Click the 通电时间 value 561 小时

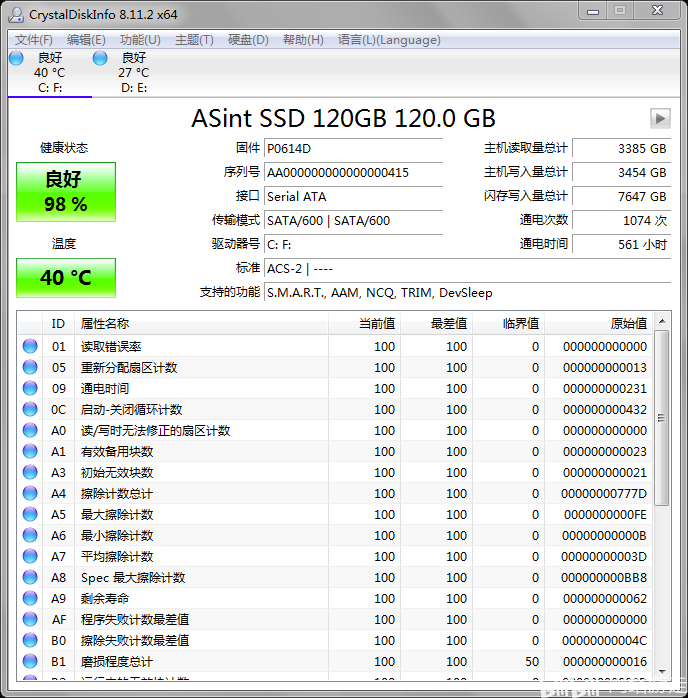click(x=622, y=245)
